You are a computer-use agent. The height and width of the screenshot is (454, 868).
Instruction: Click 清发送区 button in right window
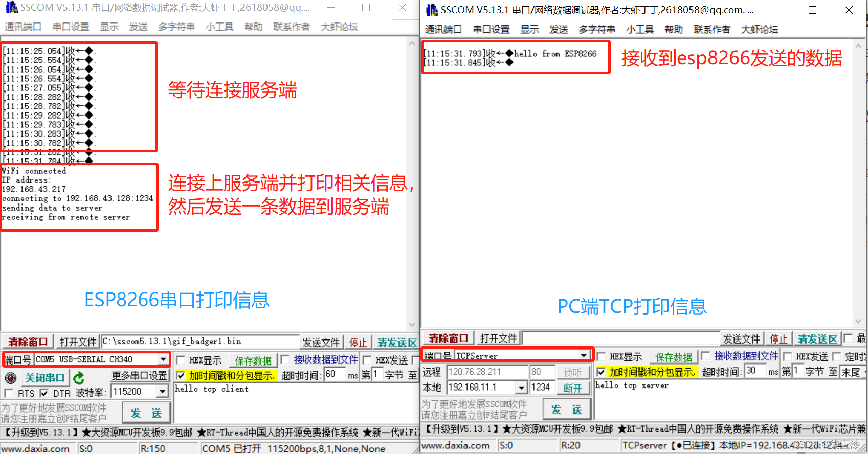817,338
